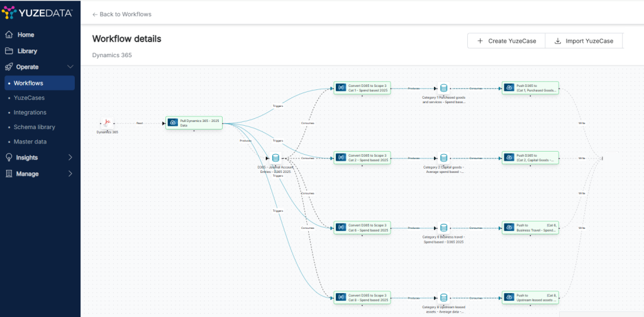Click the Import YuzeCase button
Screen dimensions: 644x317
[x=584, y=41]
